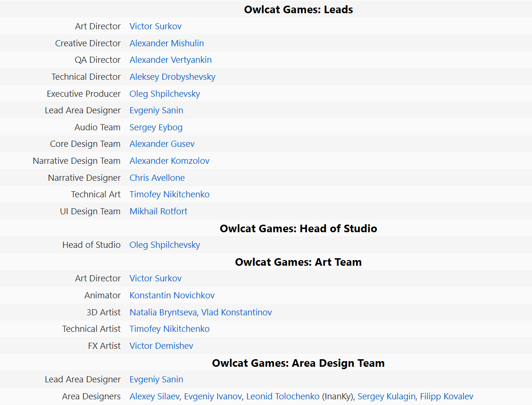The width and height of the screenshot is (532, 405).
Task: Click Timofey Nikitchenko in the Technical Art row
Action: point(170,194)
